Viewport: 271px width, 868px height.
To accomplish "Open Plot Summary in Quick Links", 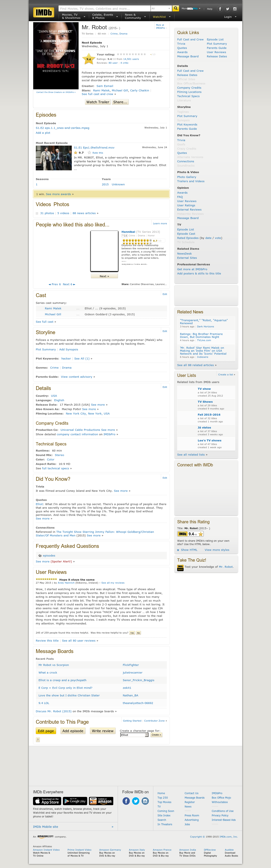I will pos(217,44).
